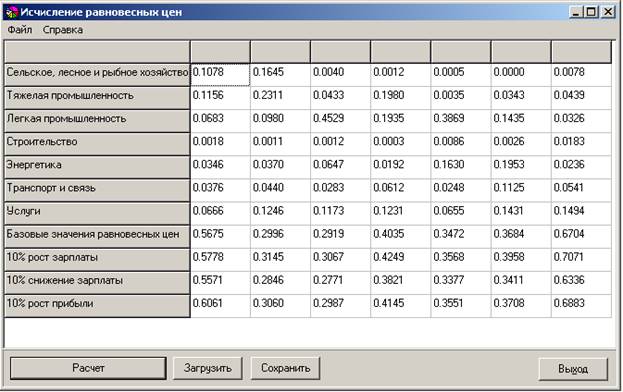Image resolution: width=623 pixels, height=392 pixels.
Task: Select cell with value 0.1078
Action: [x=221, y=75]
